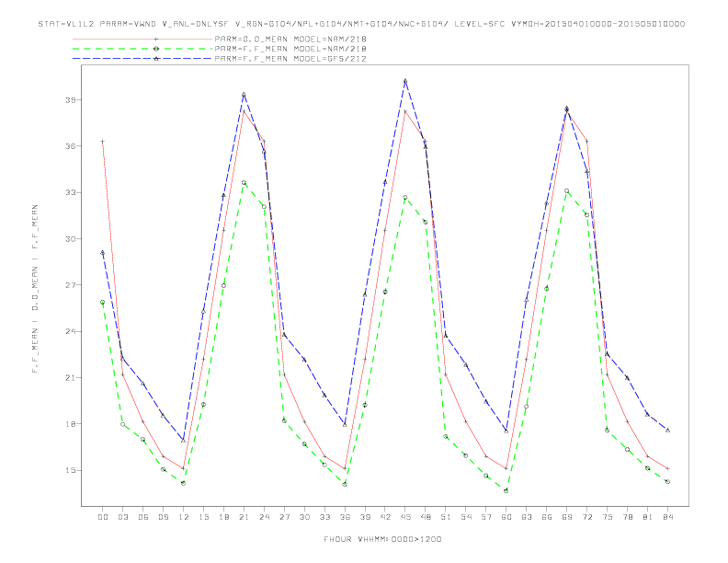Image resolution: width=728 pixels, height=563 pixels.
Task: Click x-axis tick label 63
Action: coord(527,517)
